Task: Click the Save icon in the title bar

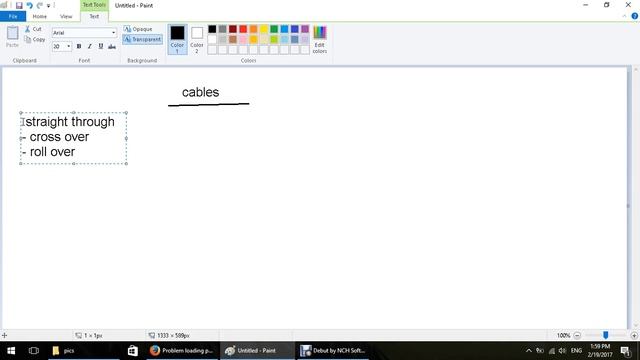Action: (x=19, y=5)
